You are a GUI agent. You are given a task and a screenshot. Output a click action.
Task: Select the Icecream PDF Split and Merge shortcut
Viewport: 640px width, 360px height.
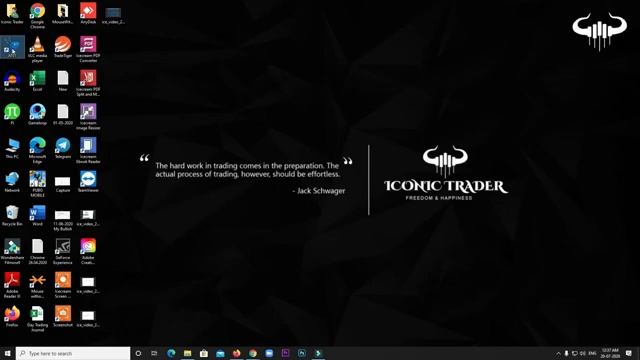88,83
